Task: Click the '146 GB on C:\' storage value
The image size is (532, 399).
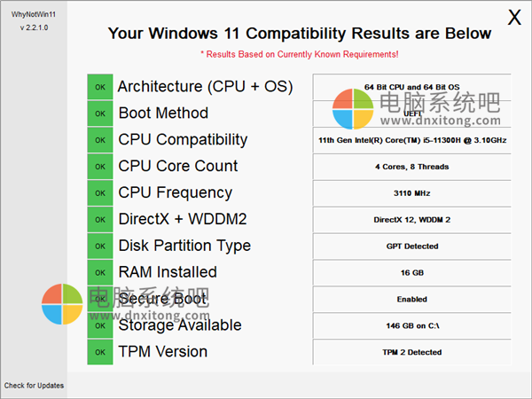Action: tap(411, 325)
